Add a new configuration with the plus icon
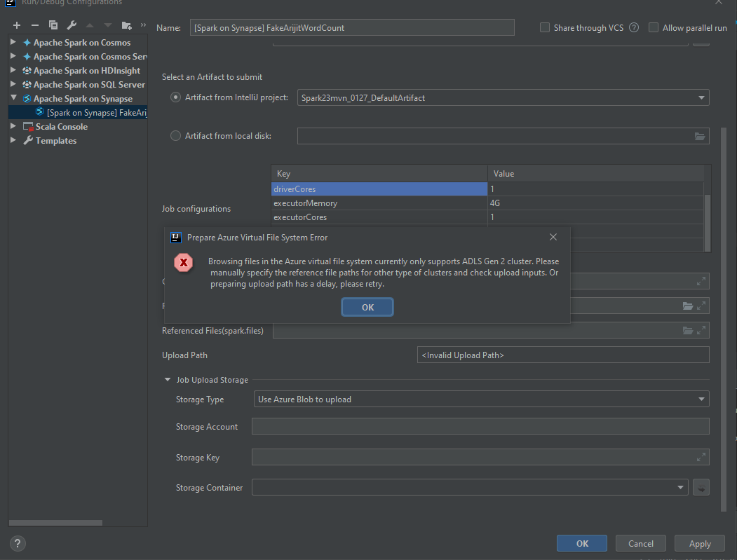The height and width of the screenshot is (560, 737). pos(17,25)
